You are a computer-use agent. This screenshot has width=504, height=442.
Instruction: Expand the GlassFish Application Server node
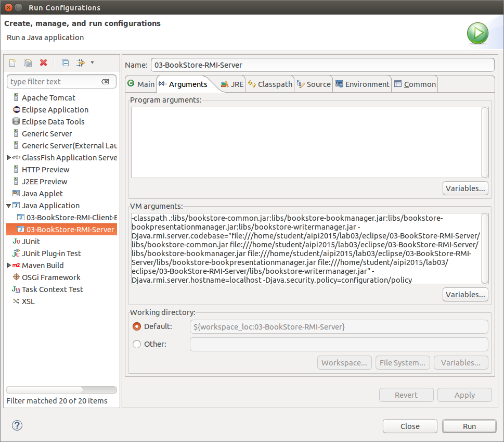[x=9, y=157]
